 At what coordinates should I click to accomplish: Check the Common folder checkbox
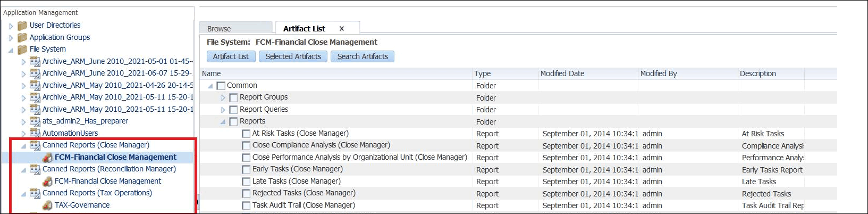pos(221,86)
